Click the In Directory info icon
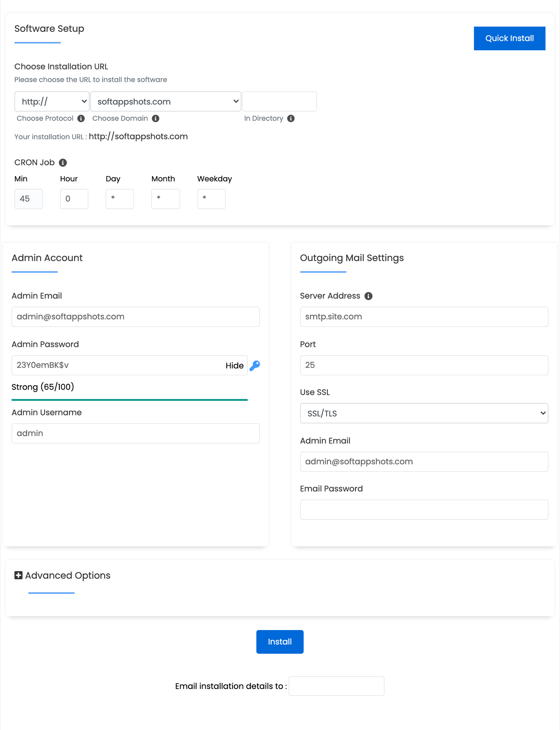 291,119
